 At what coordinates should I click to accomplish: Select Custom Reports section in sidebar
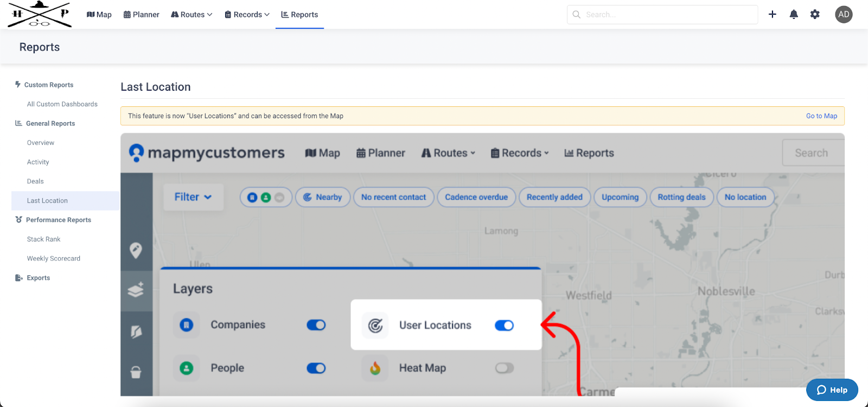49,85
